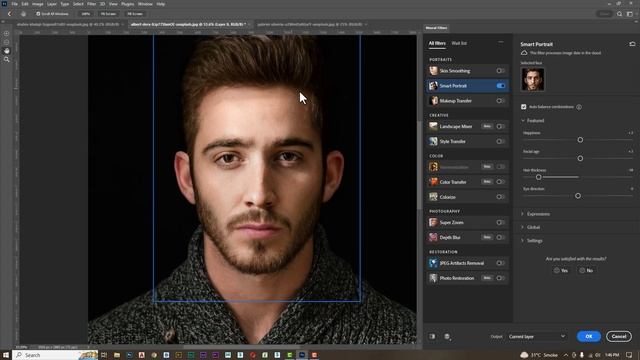Enable the Colorize toggle

point(500,197)
